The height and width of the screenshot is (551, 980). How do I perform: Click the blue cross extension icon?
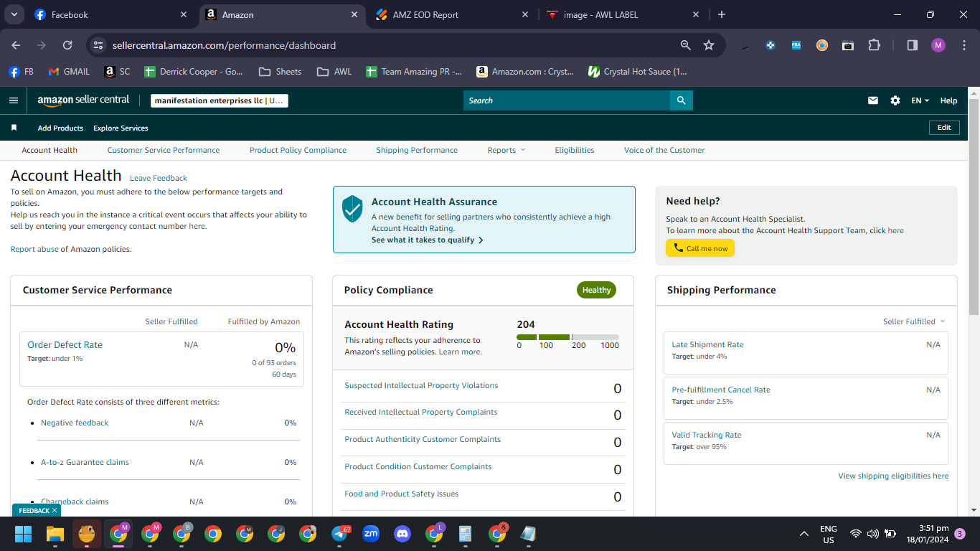tap(771, 45)
